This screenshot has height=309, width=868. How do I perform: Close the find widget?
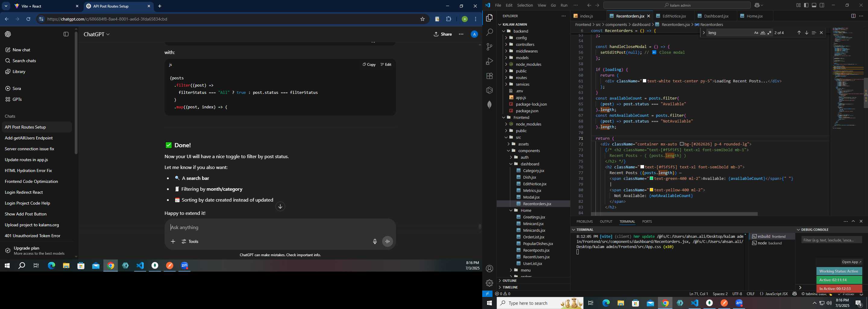coord(821,33)
